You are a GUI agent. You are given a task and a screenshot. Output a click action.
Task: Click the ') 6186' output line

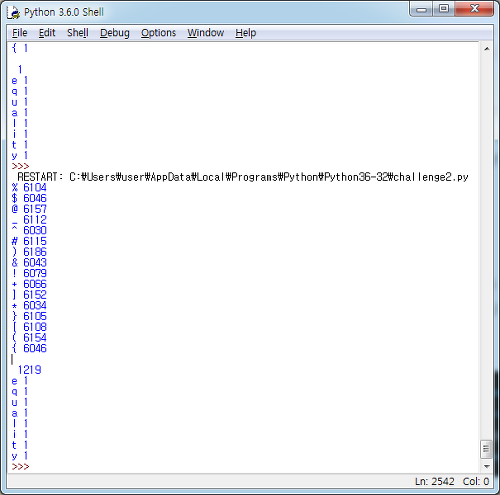[x=29, y=252]
